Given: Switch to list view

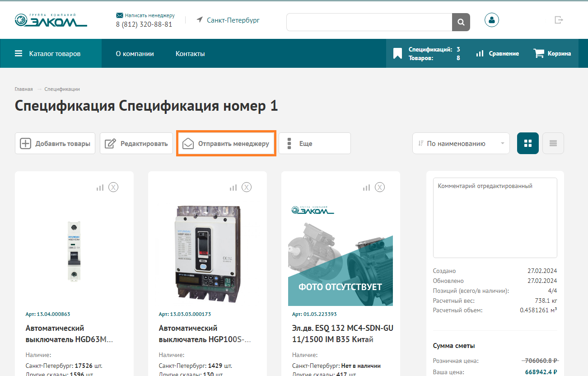Looking at the screenshot, I should [x=553, y=143].
